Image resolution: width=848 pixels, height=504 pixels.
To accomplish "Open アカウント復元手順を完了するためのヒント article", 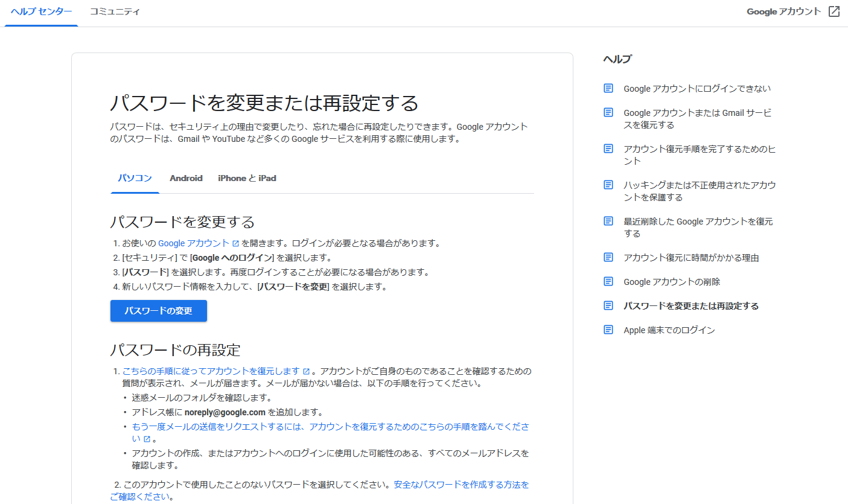I will pos(700,155).
